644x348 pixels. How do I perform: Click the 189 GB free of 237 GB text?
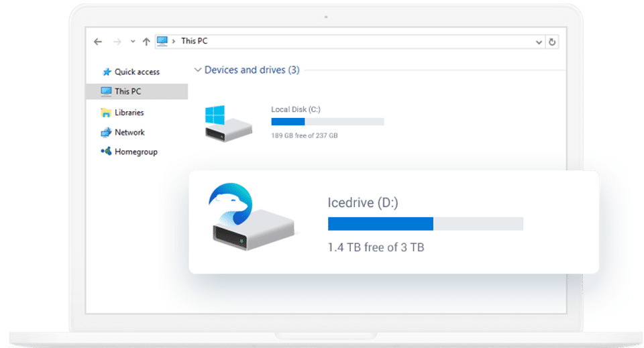(305, 135)
